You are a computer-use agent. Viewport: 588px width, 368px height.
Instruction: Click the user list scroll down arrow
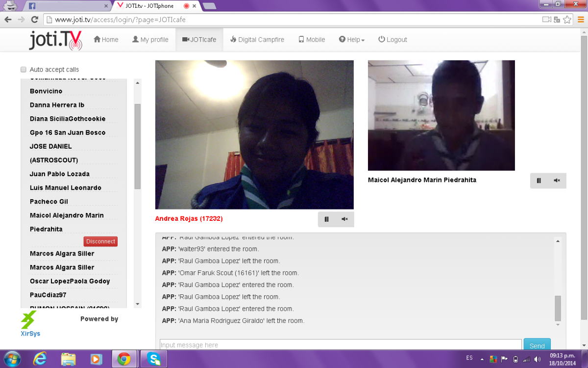[138, 304]
